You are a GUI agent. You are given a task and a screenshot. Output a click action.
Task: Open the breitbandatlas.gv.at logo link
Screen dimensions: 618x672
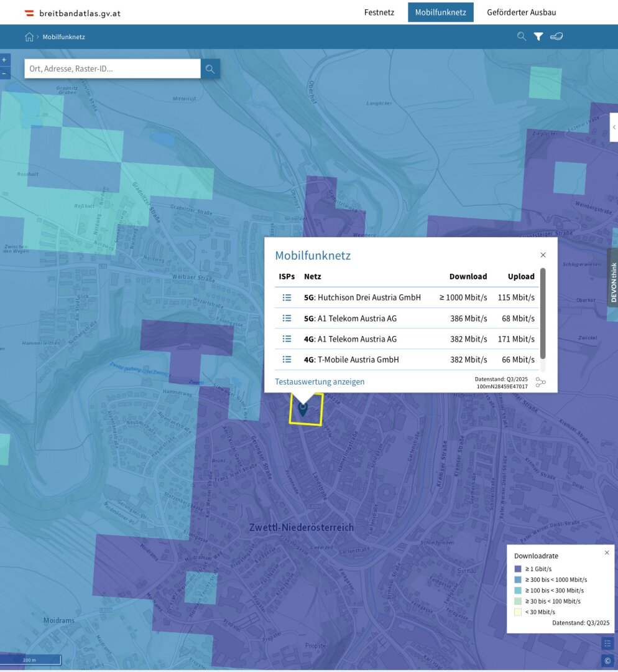72,13
